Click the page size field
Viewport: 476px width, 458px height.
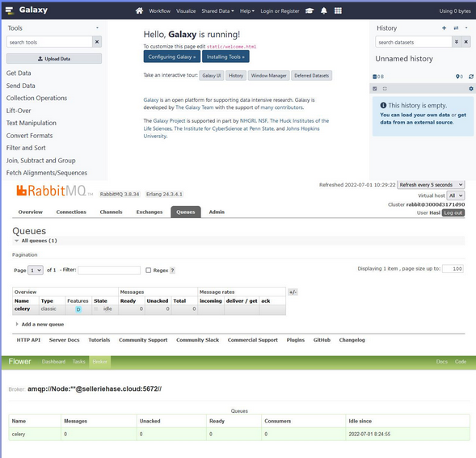click(x=453, y=269)
